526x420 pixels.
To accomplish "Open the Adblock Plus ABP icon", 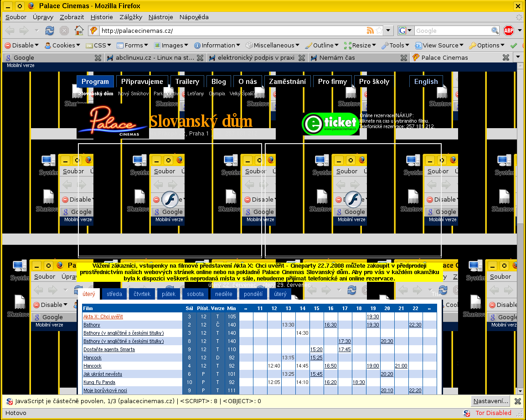I will (509, 31).
